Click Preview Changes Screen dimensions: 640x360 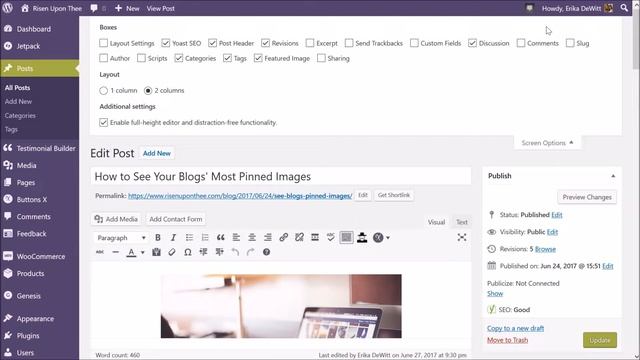point(587,197)
